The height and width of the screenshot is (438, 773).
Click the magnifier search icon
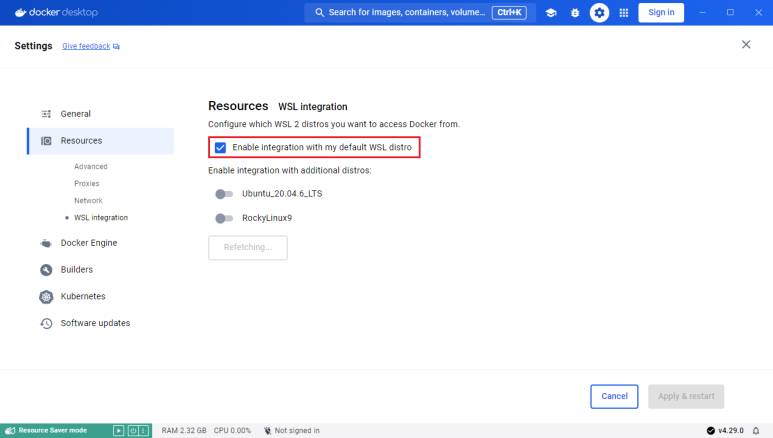click(319, 12)
